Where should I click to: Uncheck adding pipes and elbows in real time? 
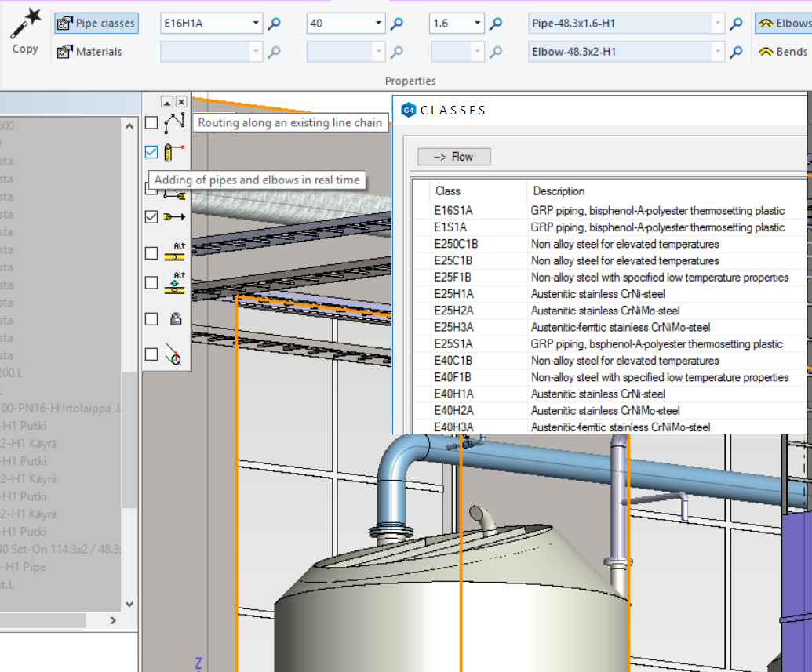click(x=151, y=152)
